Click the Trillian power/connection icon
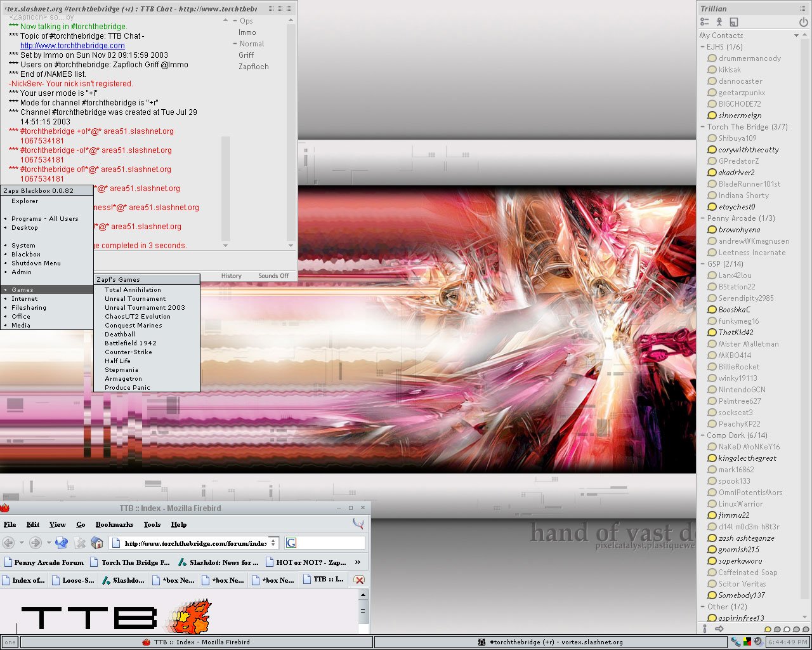 tap(804, 22)
